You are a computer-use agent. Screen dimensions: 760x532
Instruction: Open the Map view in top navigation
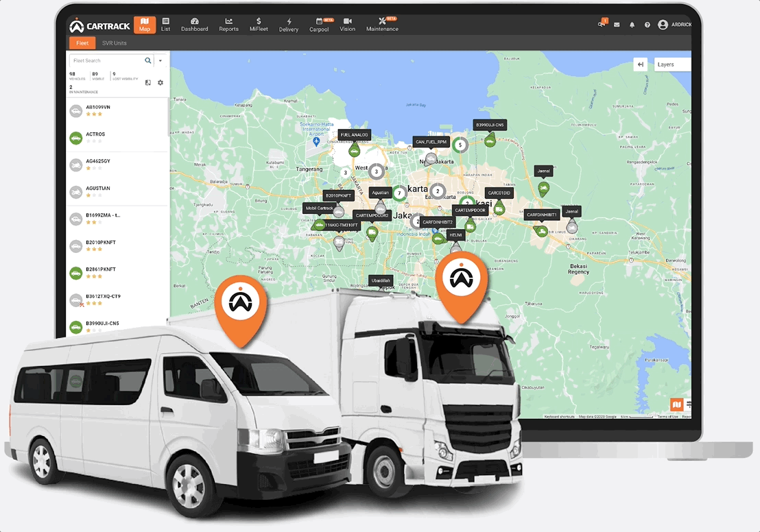145,25
